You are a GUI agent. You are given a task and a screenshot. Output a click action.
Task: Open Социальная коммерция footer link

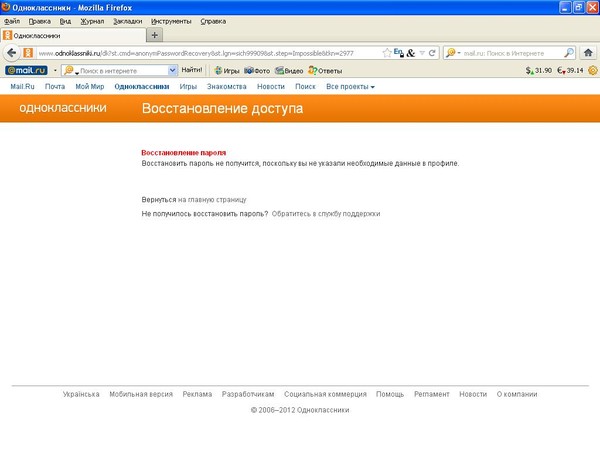point(325,394)
